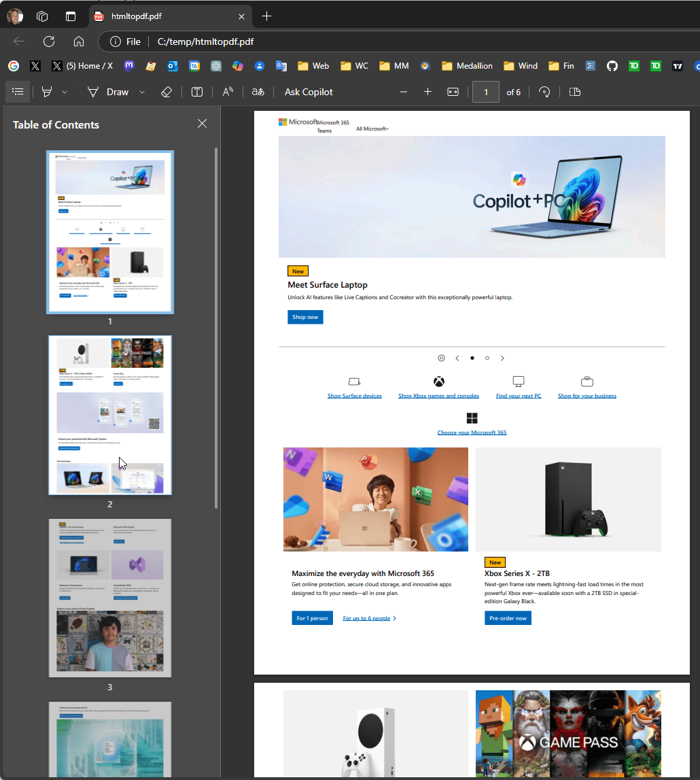The image size is (700, 780).
Task: Toggle the page view layout button
Action: [x=574, y=92]
